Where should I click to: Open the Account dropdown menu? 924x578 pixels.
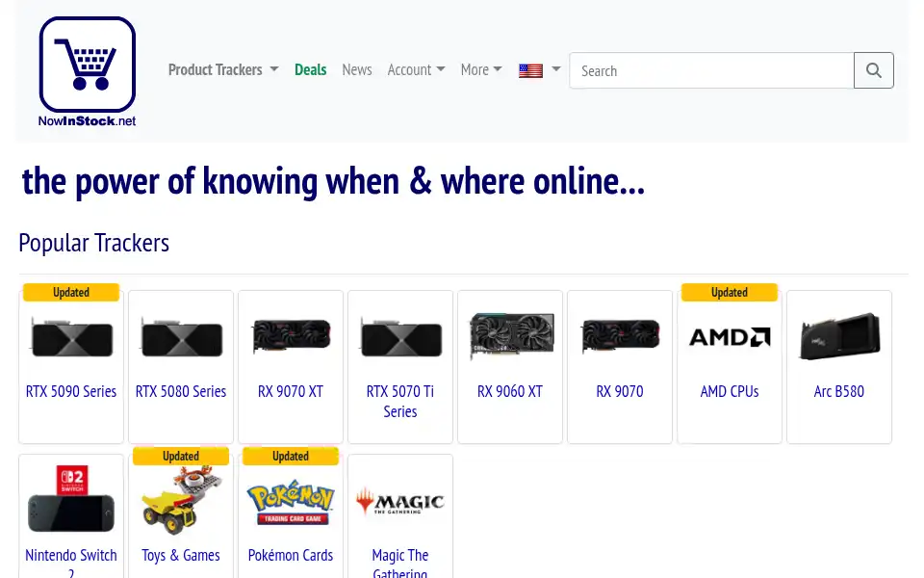click(416, 69)
